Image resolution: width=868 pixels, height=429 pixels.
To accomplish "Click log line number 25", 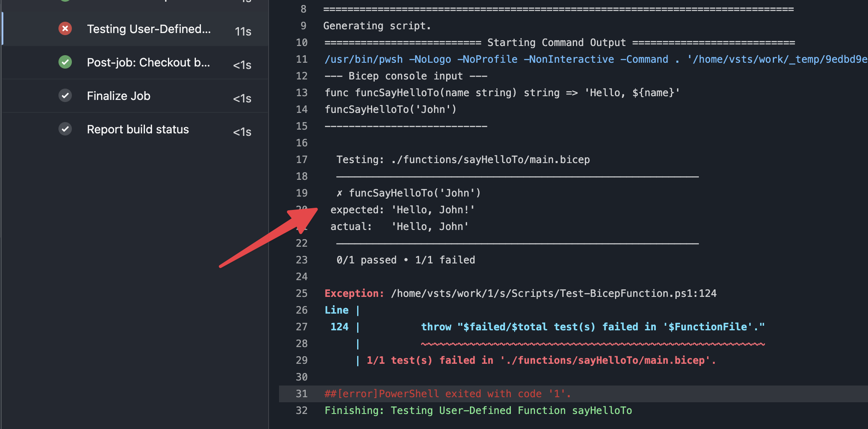I will click(x=302, y=294).
